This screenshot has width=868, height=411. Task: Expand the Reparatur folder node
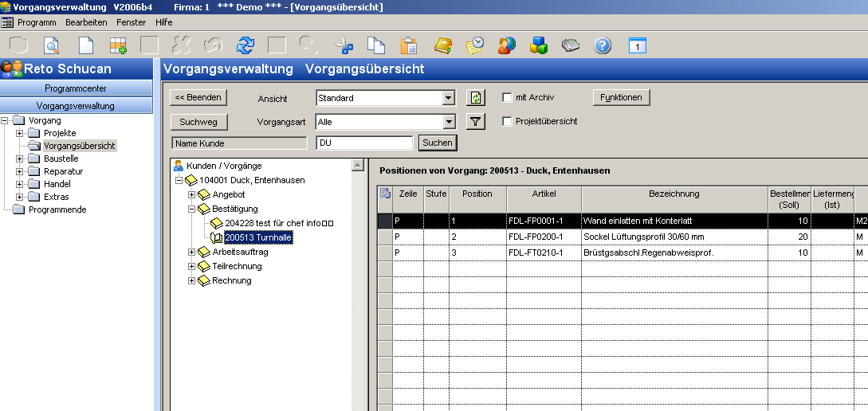point(20,171)
